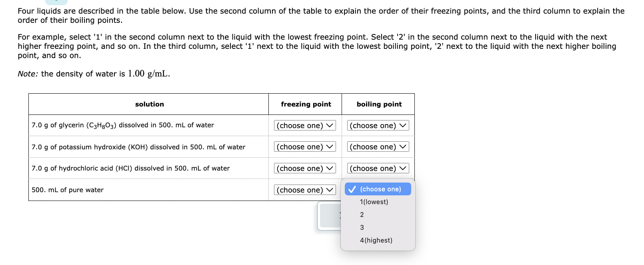Collapse the light blue tab at page top

click(x=56, y=2)
